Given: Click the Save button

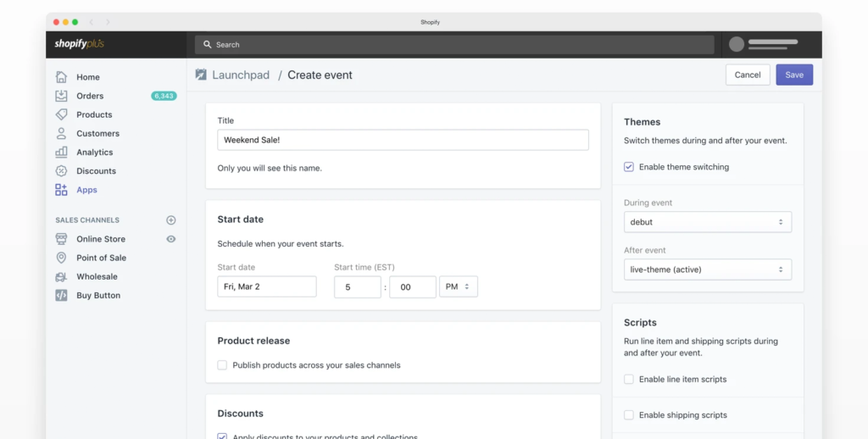Looking at the screenshot, I should coord(794,75).
